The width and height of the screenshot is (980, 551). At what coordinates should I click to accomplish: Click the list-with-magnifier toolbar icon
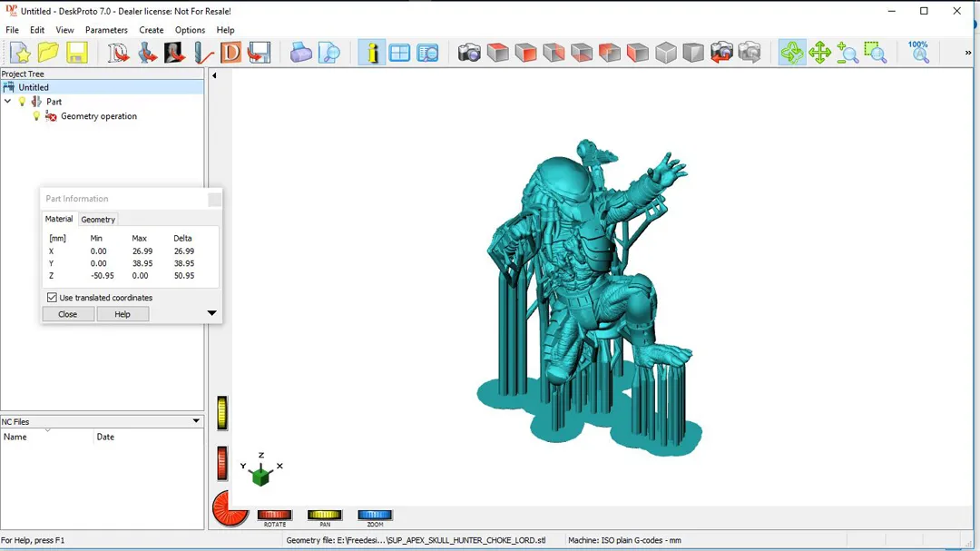tap(428, 53)
